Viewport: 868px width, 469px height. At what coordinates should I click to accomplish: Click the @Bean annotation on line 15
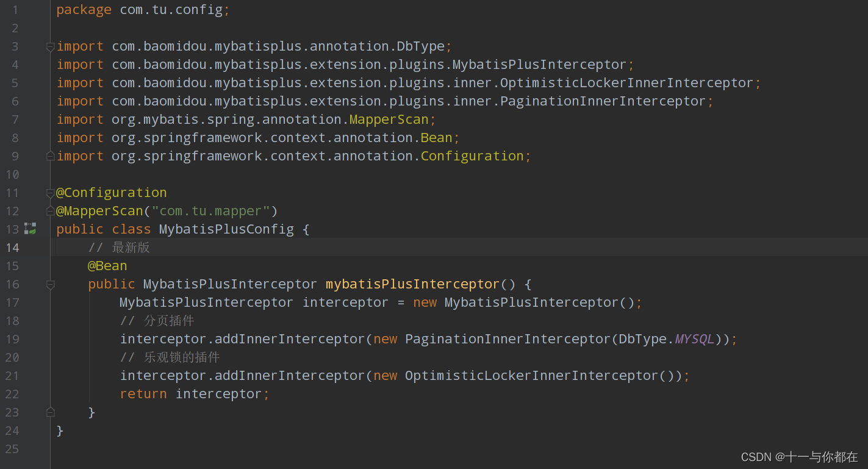(107, 266)
